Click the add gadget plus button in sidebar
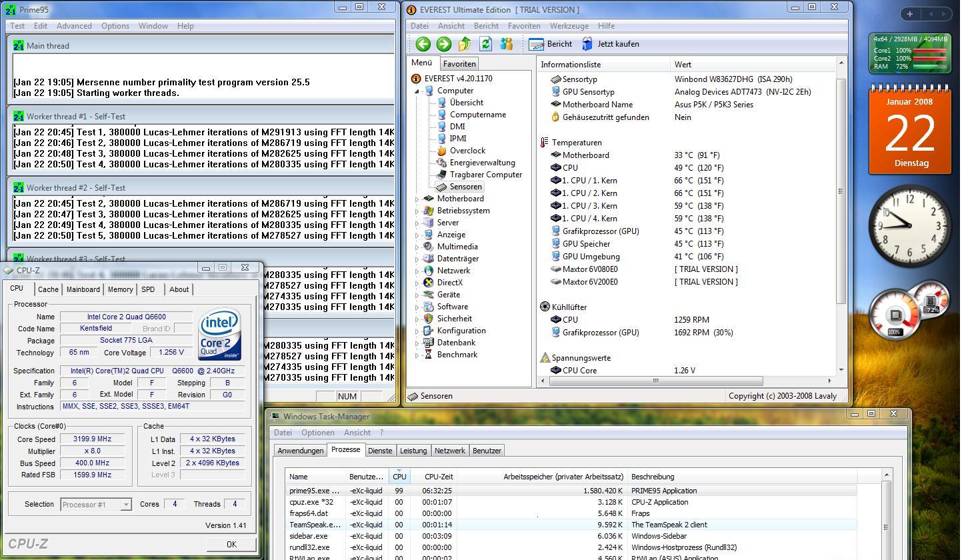 pos(909,13)
